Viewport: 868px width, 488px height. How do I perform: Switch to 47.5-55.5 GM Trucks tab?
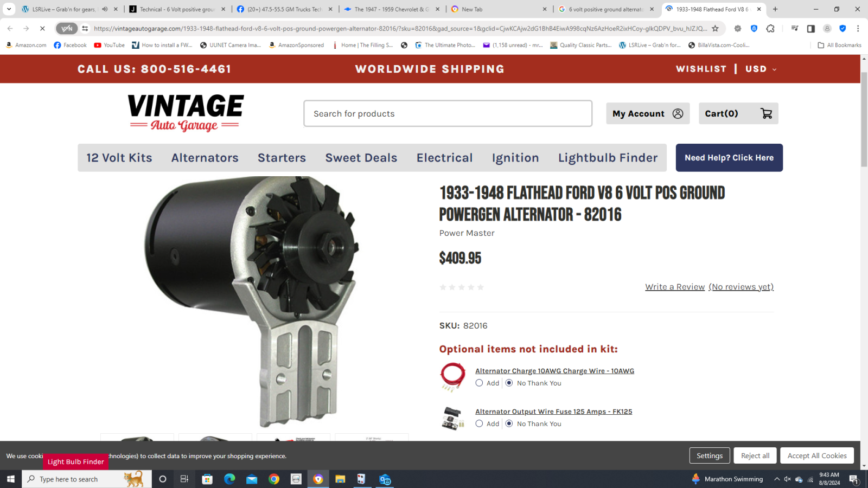coord(285,9)
